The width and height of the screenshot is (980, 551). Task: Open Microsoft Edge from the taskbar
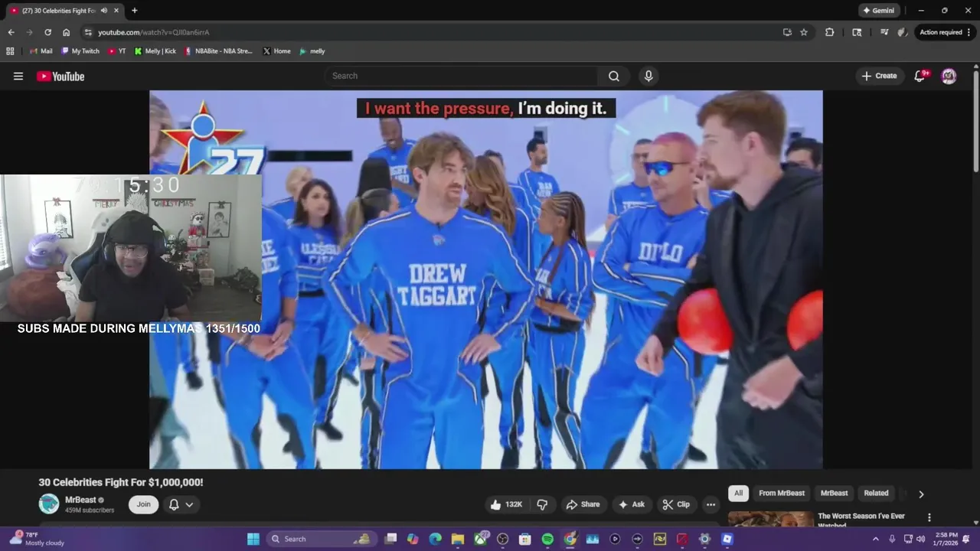point(436,539)
